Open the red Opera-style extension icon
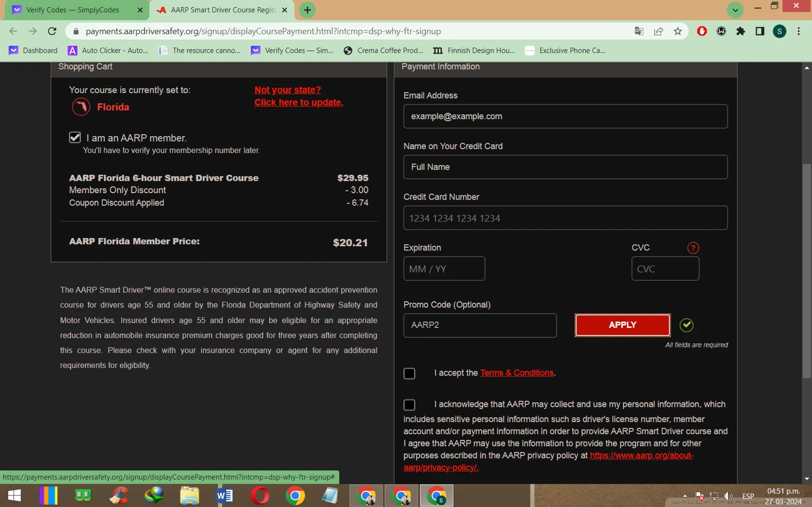812x507 pixels. [702, 31]
